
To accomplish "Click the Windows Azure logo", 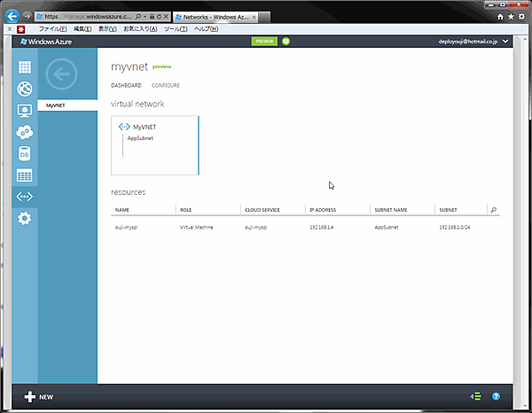I will click(x=46, y=42).
